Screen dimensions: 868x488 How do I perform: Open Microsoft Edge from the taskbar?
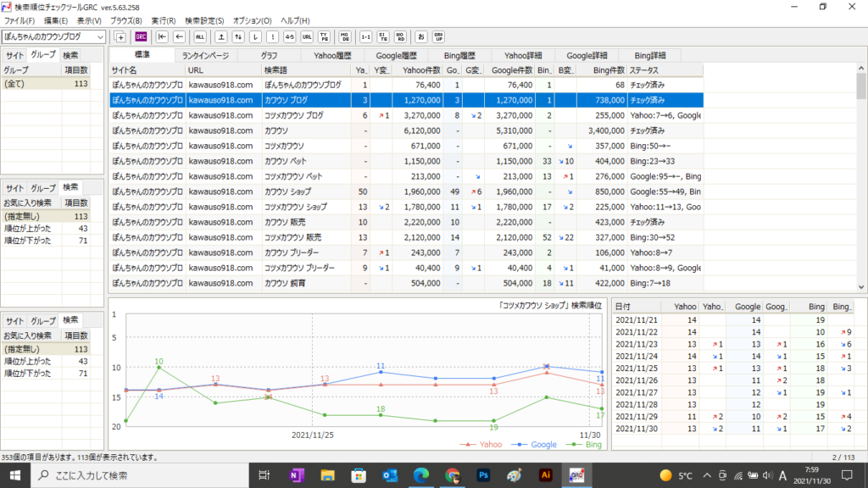[x=420, y=475]
